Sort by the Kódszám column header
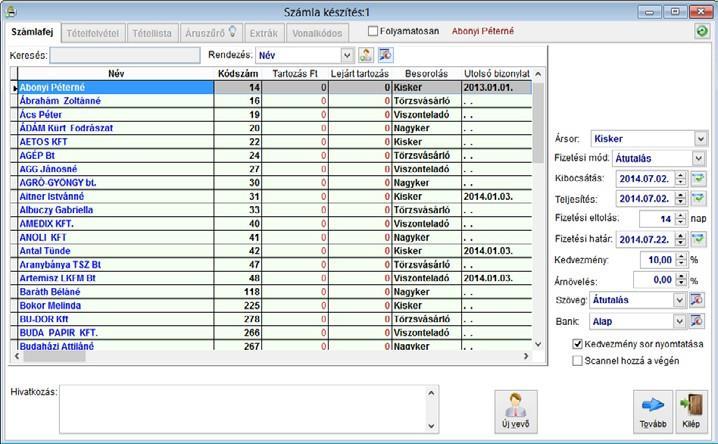 (238, 73)
